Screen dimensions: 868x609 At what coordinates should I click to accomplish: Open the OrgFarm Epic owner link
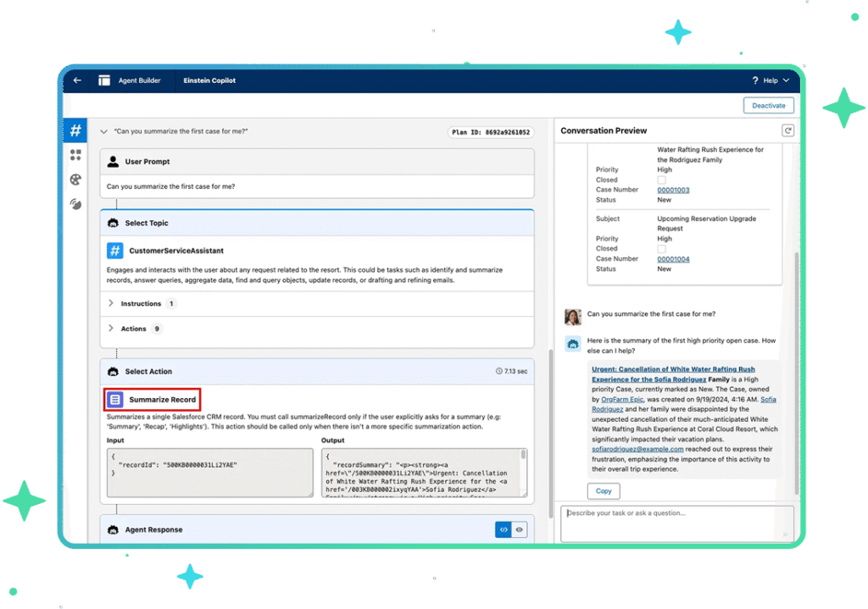(621, 399)
